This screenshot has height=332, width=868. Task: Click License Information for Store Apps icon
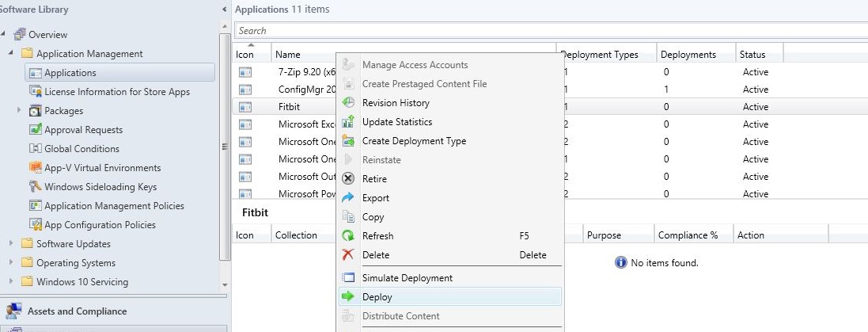click(x=36, y=91)
